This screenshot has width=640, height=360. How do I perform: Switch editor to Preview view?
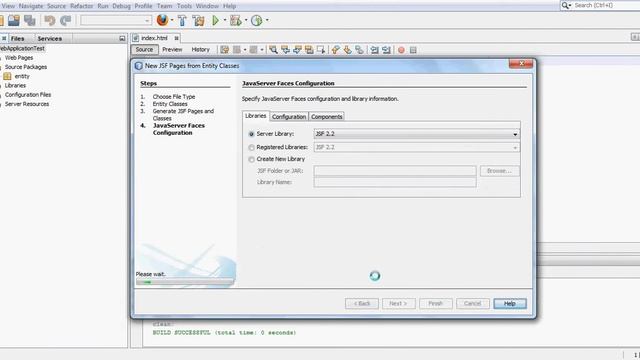pos(172,49)
